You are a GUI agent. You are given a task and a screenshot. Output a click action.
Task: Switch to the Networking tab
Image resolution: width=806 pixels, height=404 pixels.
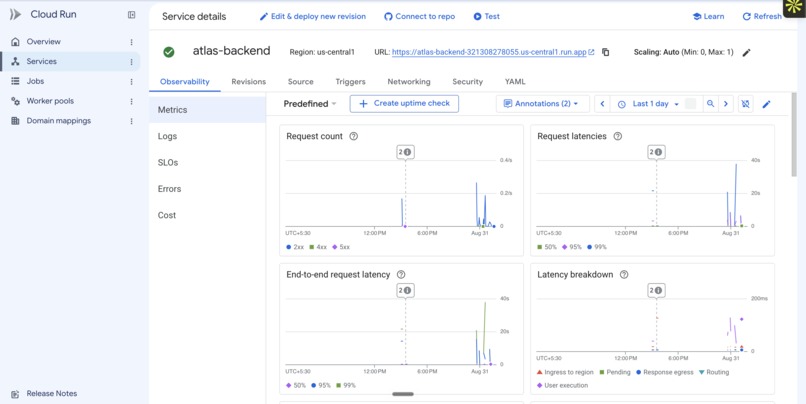pyautogui.click(x=409, y=82)
